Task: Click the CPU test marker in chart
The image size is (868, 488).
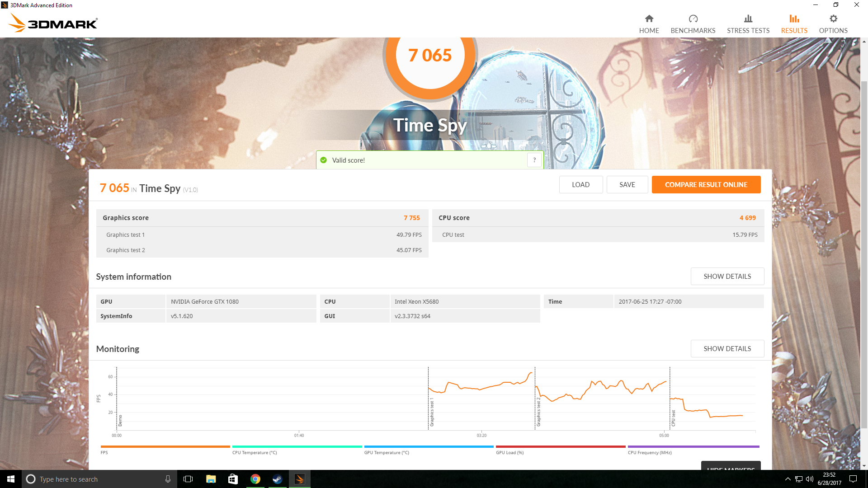Action: 673,418
